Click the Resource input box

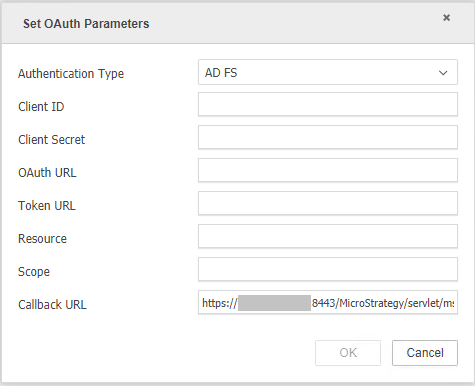[328, 236]
